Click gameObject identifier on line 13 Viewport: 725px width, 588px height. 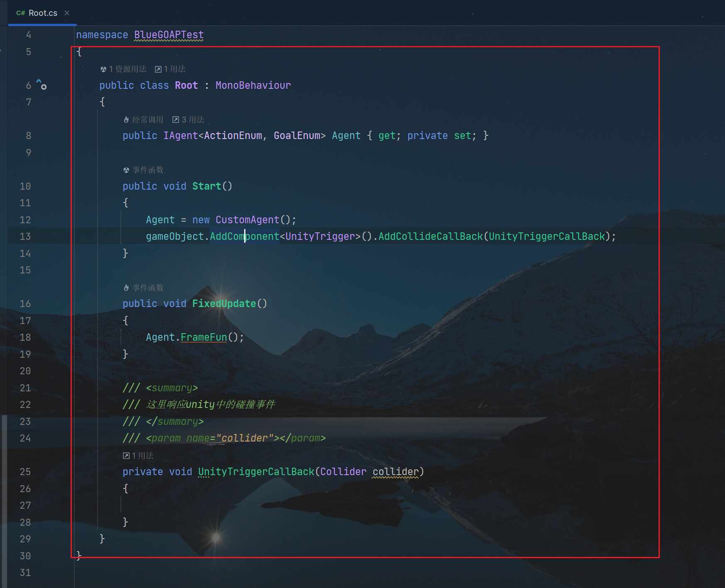tap(175, 236)
